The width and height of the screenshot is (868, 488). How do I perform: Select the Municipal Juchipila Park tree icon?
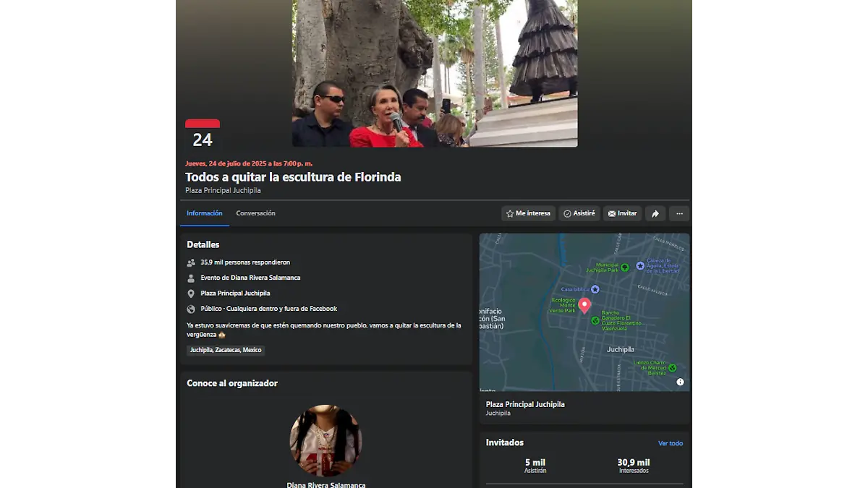click(625, 267)
